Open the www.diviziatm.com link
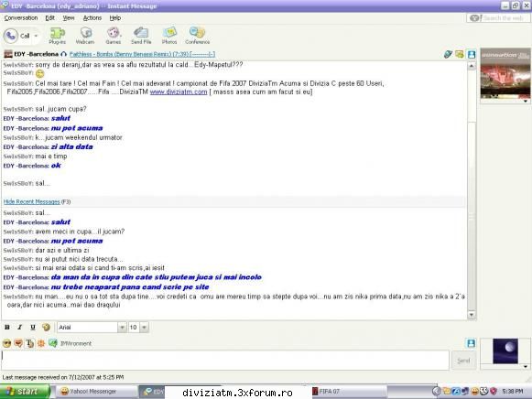The image size is (532, 399). coord(179,92)
